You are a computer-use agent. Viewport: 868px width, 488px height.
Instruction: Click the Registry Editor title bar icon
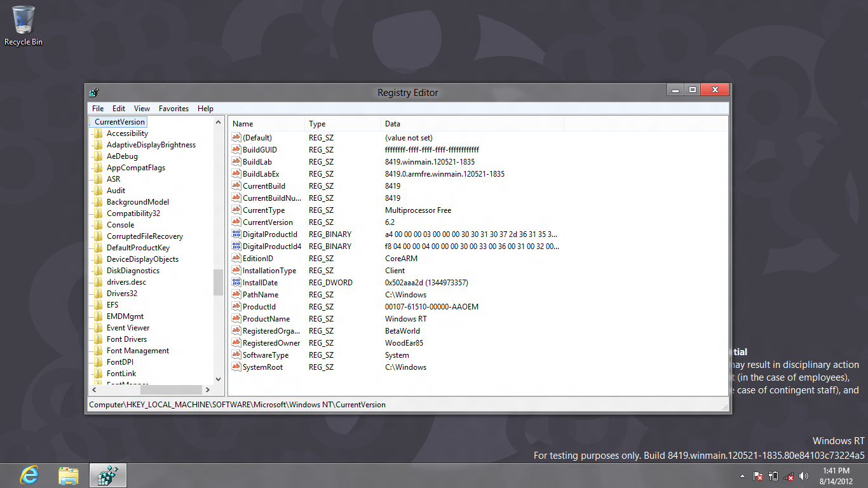(x=94, y=92)
